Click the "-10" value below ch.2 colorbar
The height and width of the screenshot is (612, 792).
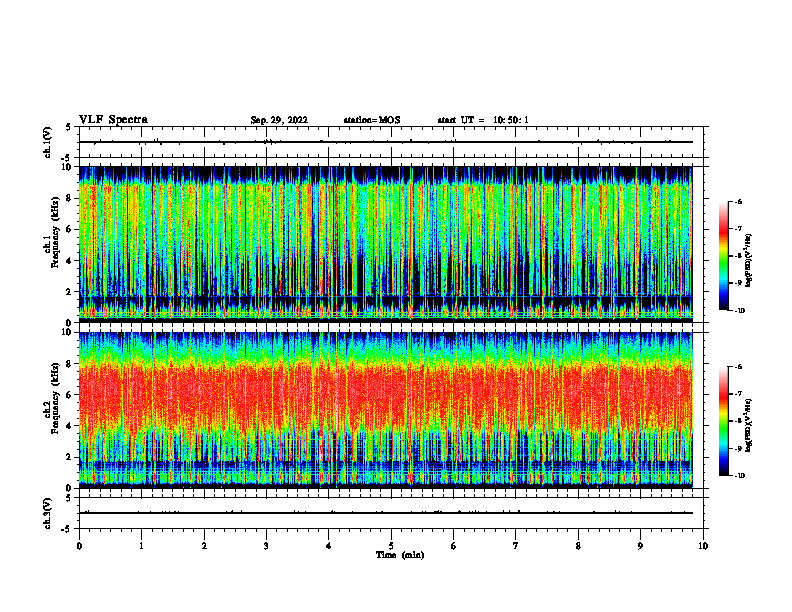[739, 476]
